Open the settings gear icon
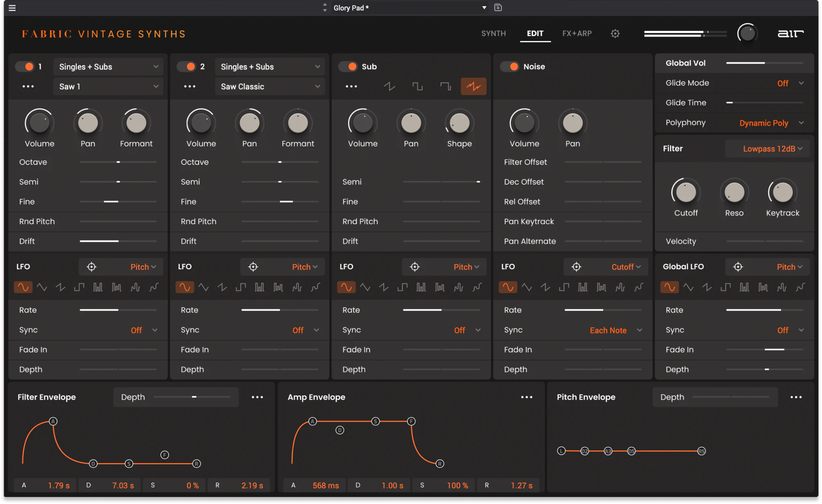The width and height of the screenshot is (822, 504). point(615,34)
